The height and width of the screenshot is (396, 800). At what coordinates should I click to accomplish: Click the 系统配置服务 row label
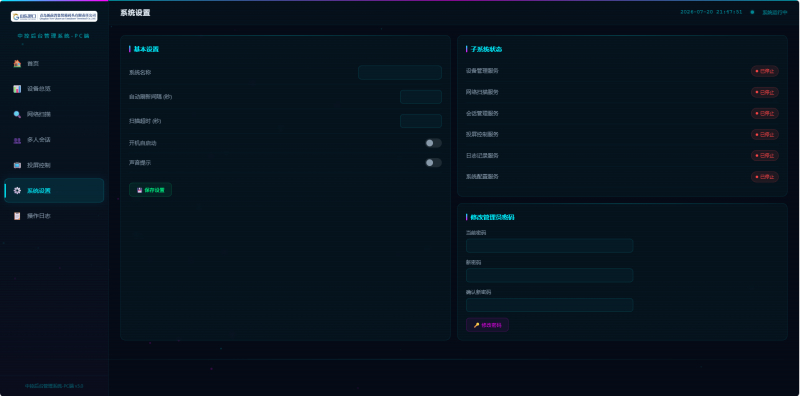pos(482,177)
